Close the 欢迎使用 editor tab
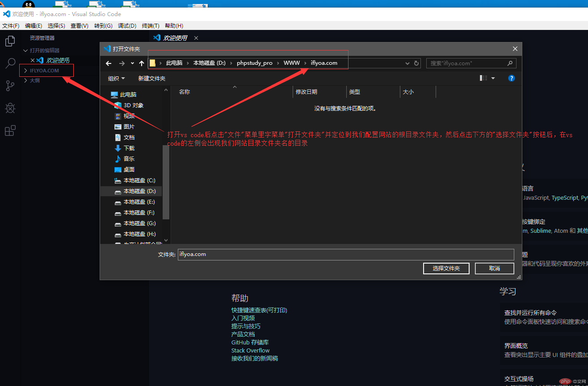588x386 pixels. coord(196,38)
